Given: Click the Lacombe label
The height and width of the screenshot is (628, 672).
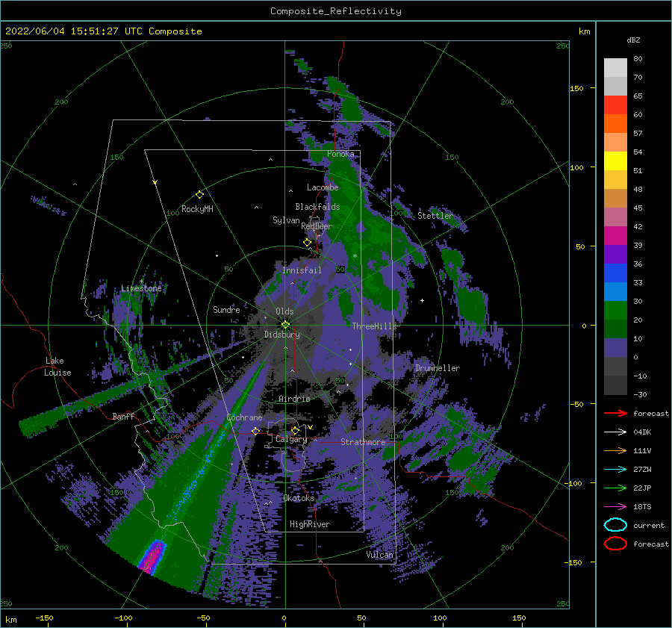Looking at the screenshot, I should 323,187.
